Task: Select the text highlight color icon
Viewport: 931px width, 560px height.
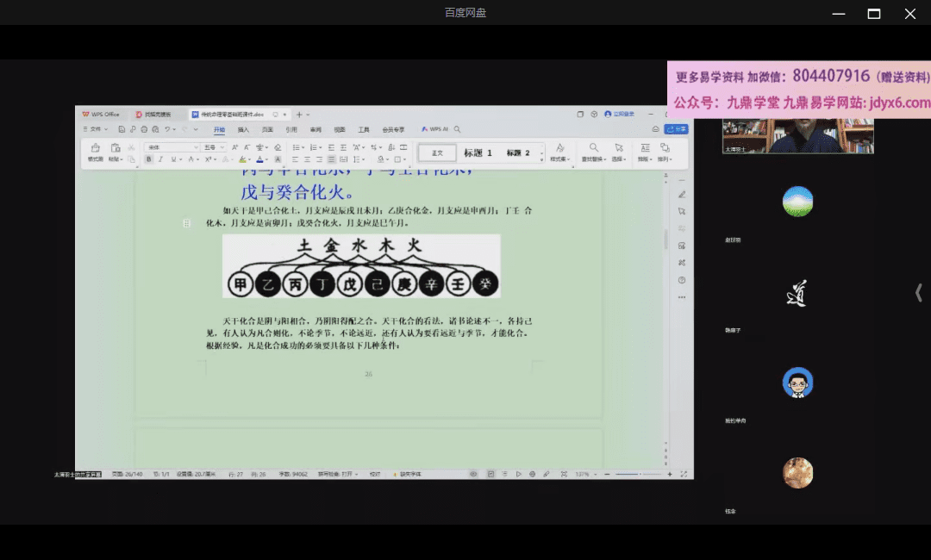Action: pyautogui.click(x=241, y=159)
